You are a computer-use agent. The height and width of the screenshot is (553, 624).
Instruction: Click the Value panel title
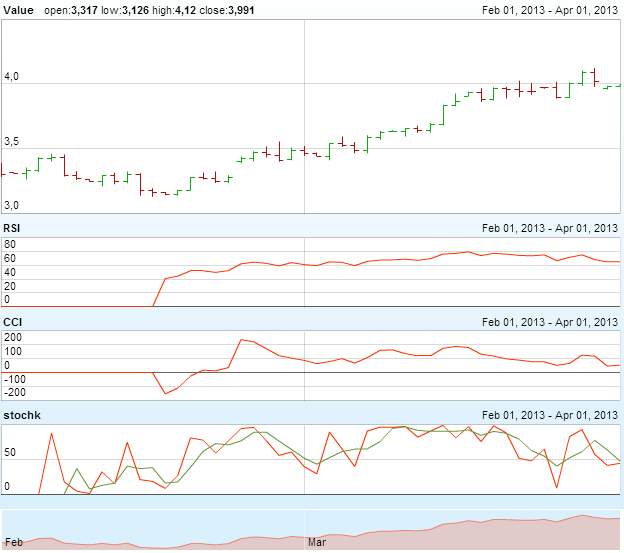[18, 10]
